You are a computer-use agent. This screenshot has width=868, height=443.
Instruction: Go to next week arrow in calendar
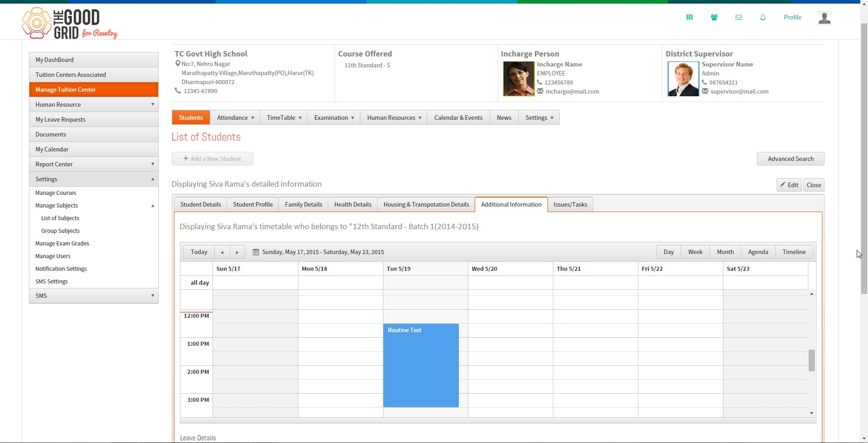pyautogui.click(x=237, y=252)
